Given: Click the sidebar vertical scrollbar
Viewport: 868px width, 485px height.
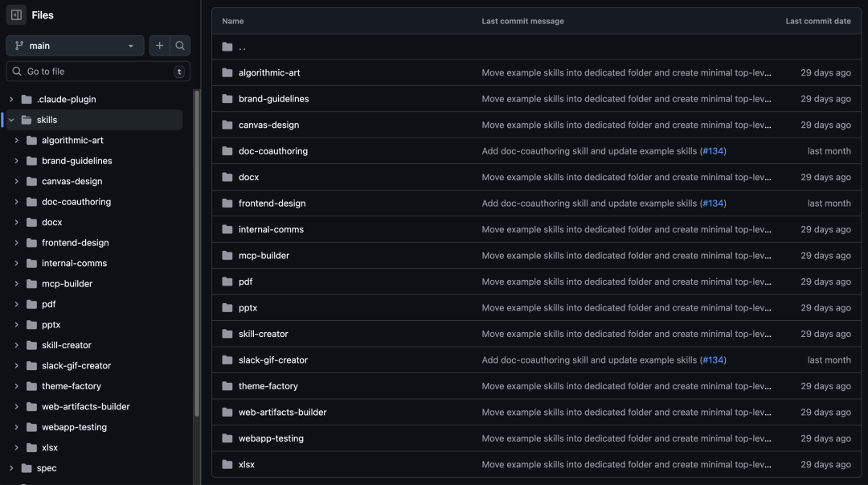Looking at the screenshot, I should coord(197,253).
